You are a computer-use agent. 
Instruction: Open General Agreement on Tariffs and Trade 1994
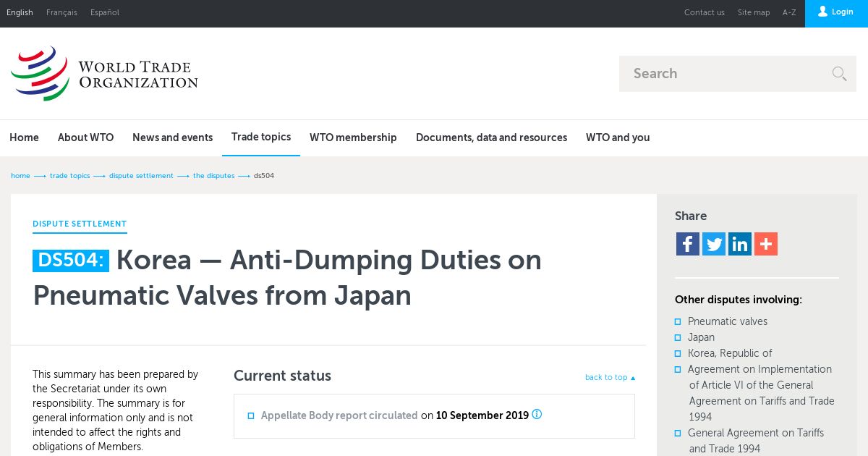pyautogui.click(x=756, y=441)
